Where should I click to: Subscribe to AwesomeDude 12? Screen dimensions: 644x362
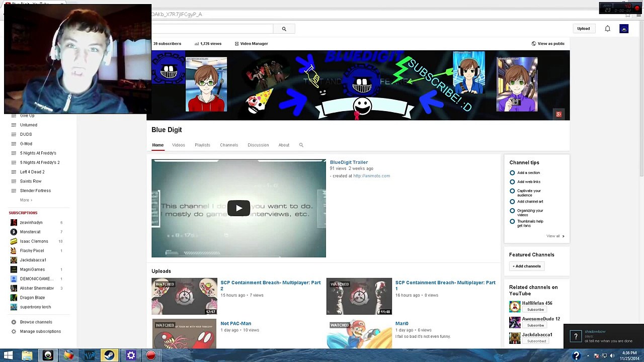pyautogui.click(x=535, y=325)
